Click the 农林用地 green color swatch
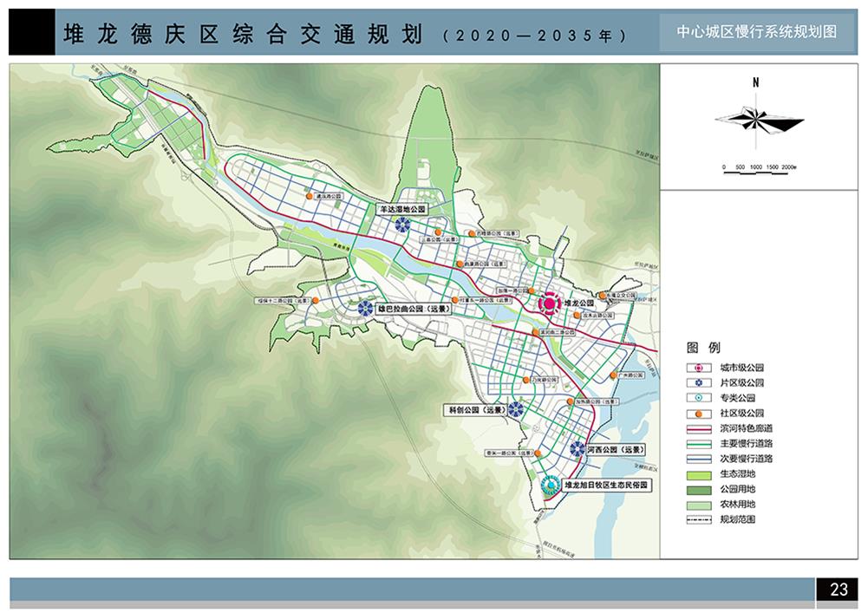This screenshot has width=868, height=613. (698, 504)
